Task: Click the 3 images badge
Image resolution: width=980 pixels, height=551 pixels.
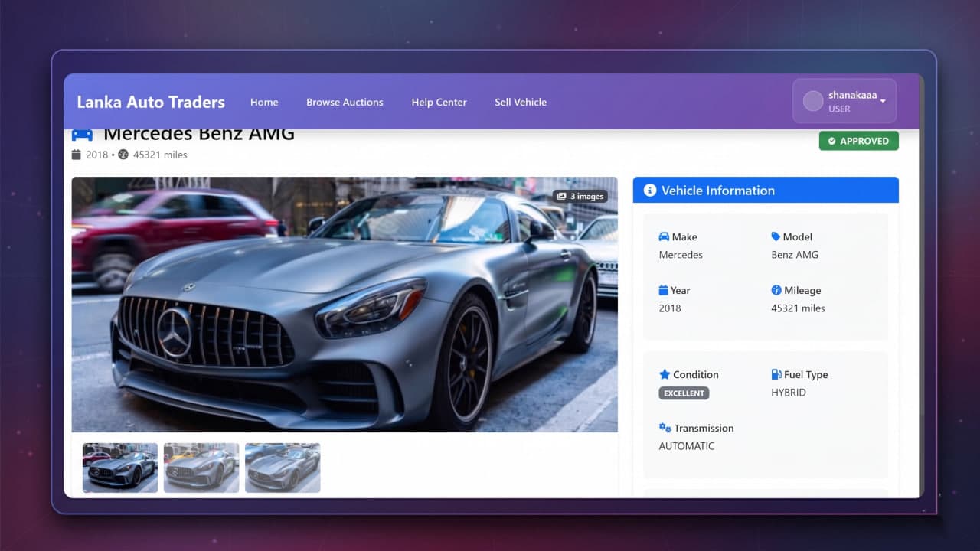Action: [580, 197]
